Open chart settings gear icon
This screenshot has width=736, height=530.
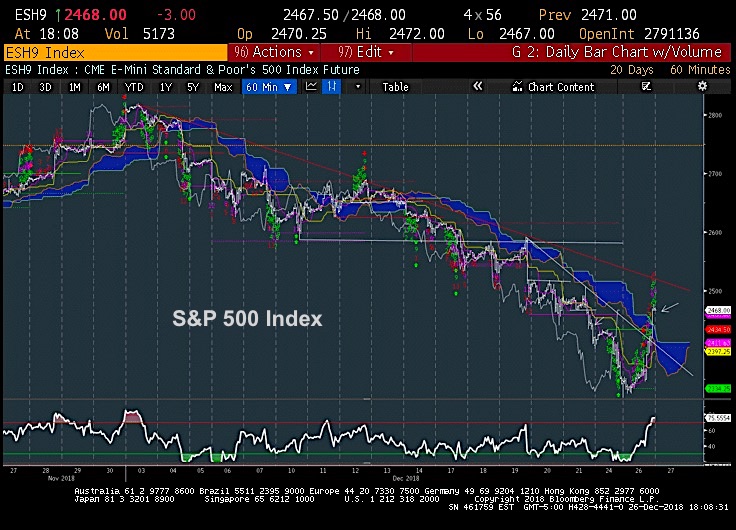pos(702,86)
